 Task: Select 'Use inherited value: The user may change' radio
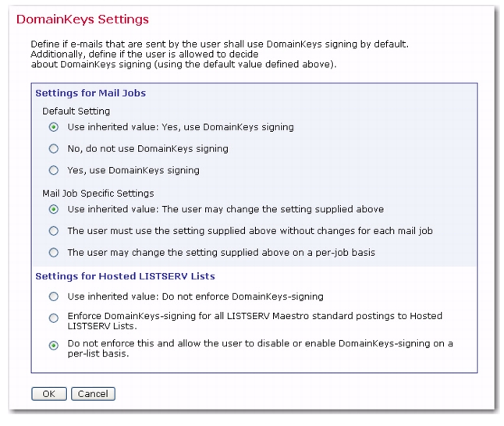(54, 210)
